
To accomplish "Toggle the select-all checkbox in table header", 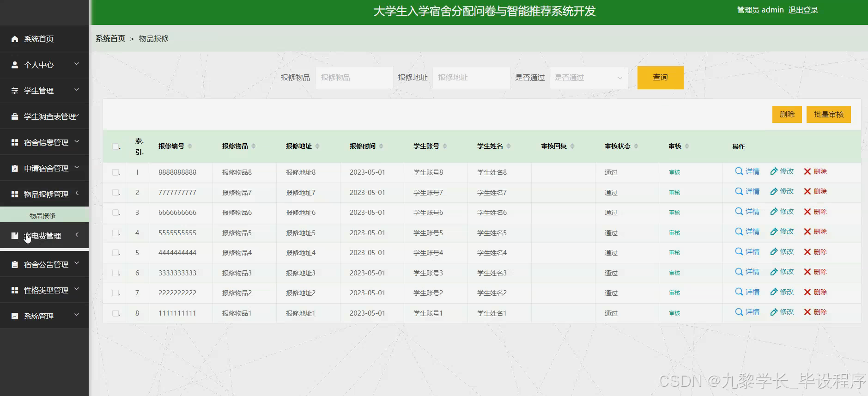I will click(x=115, y=146).
